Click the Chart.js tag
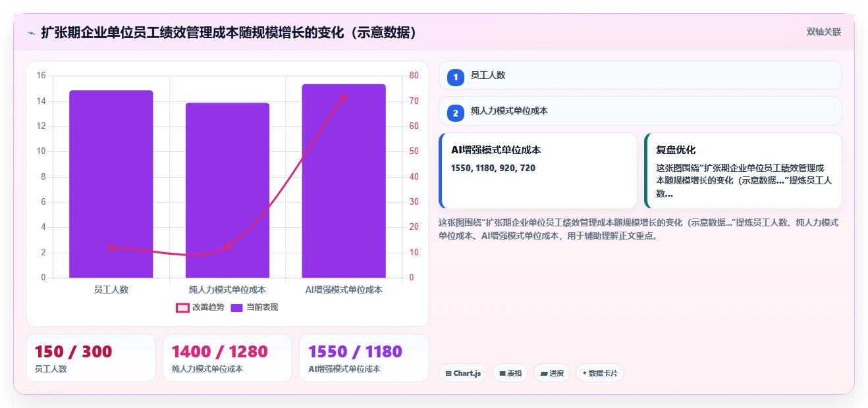 point(463,373)
